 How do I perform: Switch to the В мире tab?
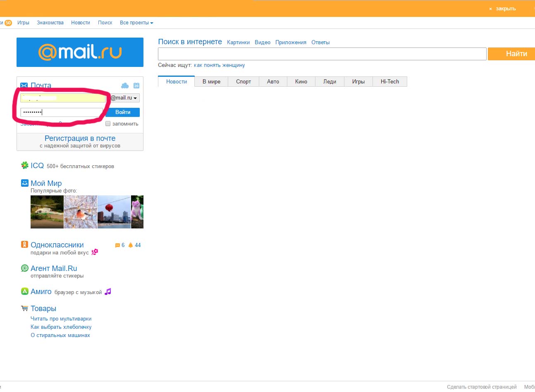point(211,81)
